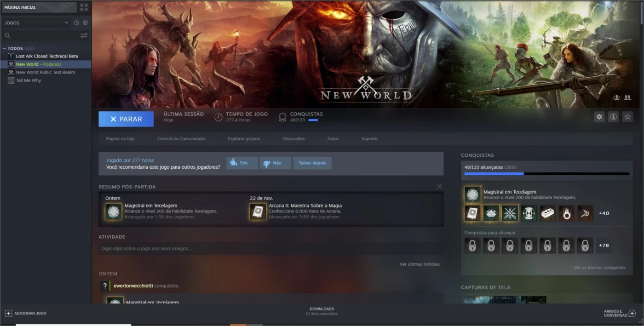Open Magistral em Tecelagem in Conquistas panel
The image size is (644, 326).
[510, 192]
